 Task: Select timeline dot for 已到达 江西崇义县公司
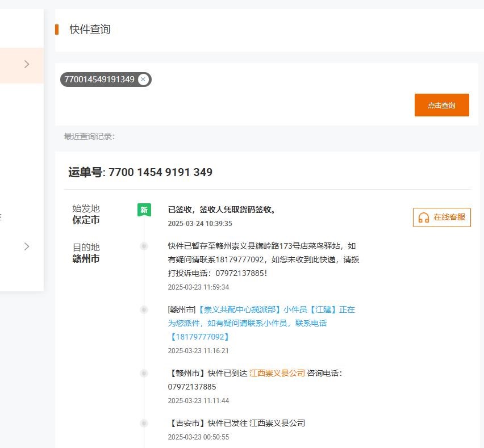tap(144, 374)
